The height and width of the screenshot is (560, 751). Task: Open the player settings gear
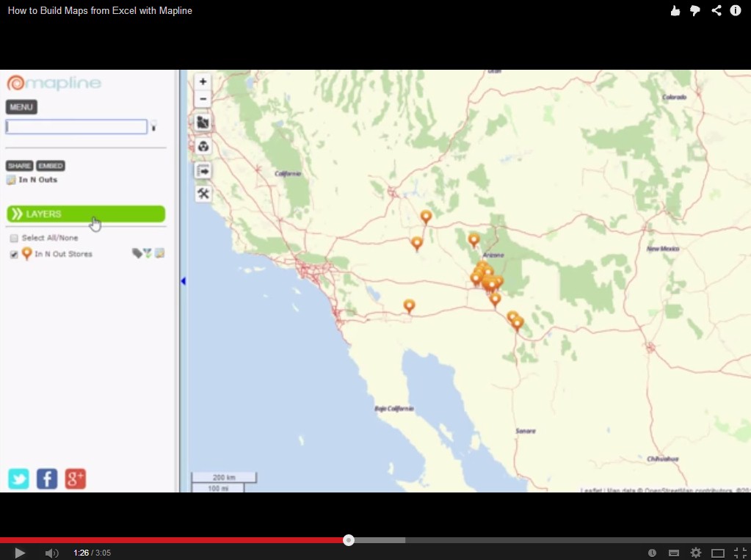(x=695, y=553)
